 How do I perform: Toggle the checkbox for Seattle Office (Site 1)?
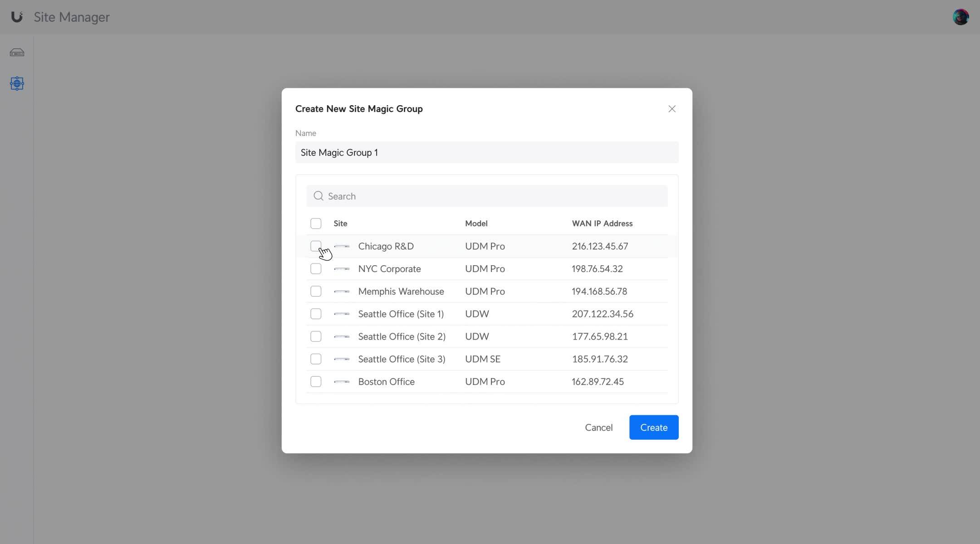click(x=316, y=314)
